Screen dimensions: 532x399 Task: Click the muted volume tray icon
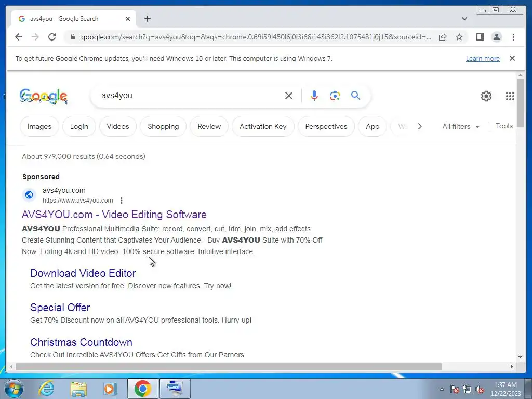[x=480, y=389]
